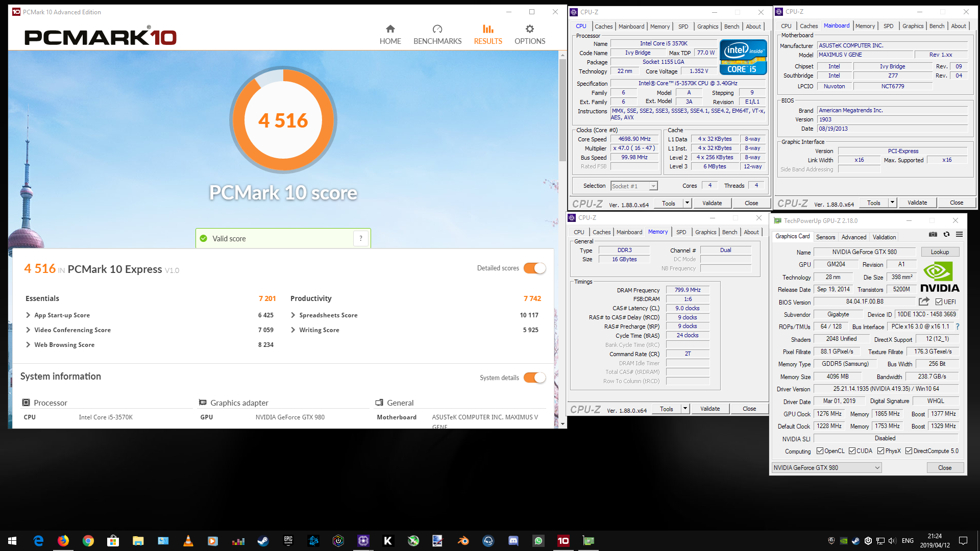Toggle the DirectCompute 5.0 checkbox
Viewport: 980px width, 551px height.
point(909,451)
